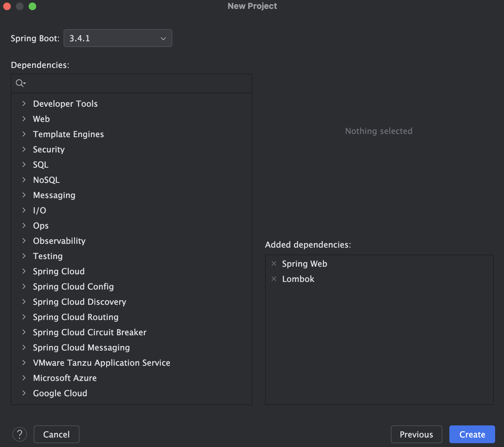The height and width of the screenshot is (447, 504).
Task: Expand the Security category chevron
Action: pos(24,149)
